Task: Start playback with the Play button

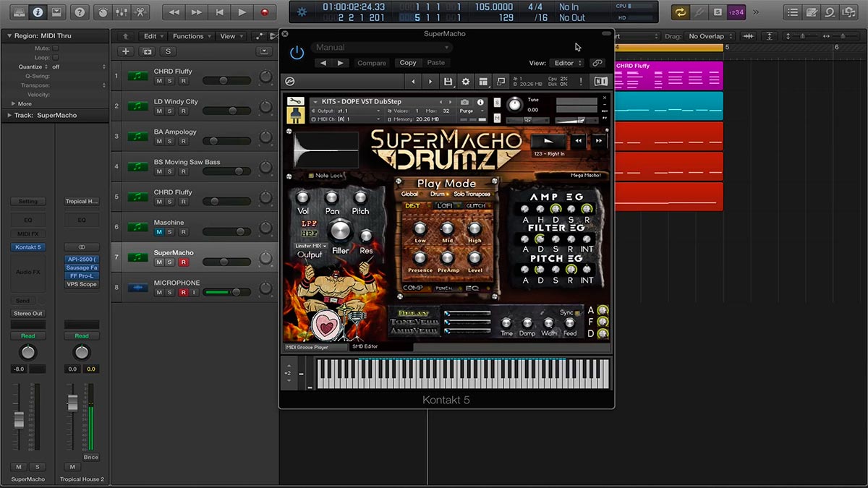Action: 242,12
